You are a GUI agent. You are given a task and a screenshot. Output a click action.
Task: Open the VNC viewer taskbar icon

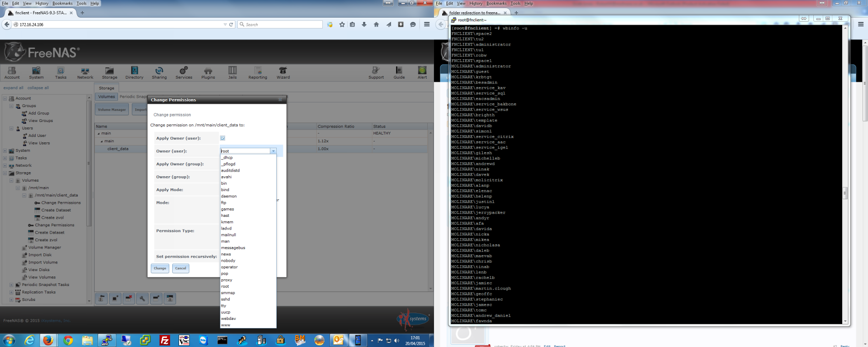click(184, 340)
